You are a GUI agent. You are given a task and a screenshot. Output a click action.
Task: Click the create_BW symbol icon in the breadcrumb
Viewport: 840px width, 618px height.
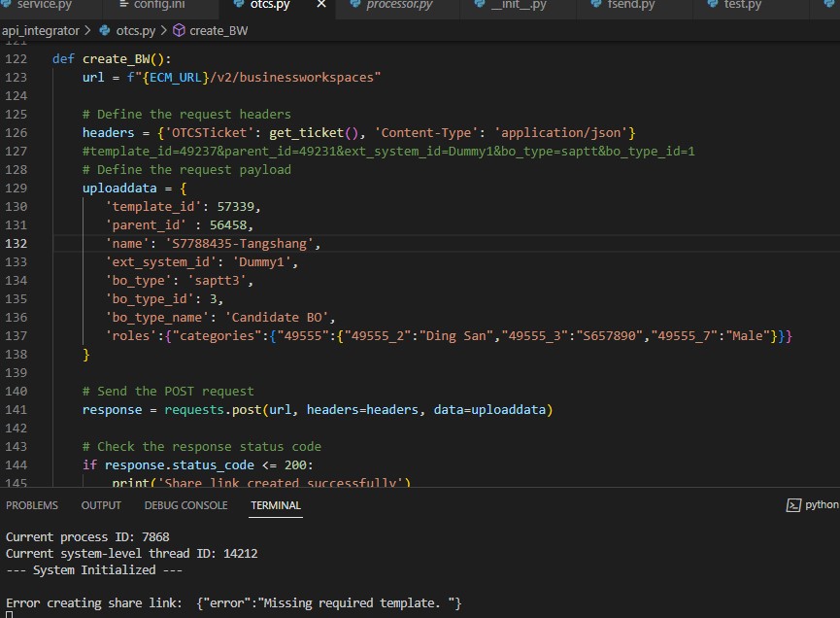(x=178, y=30)
